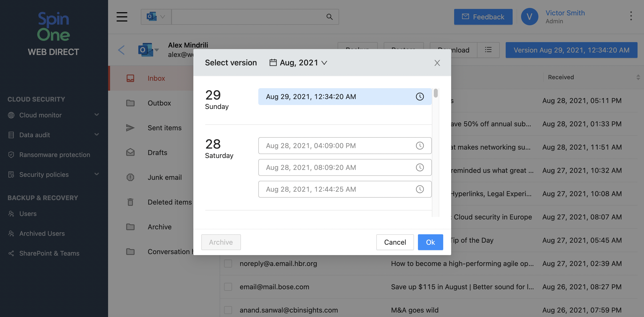Select Ransomware protection in the sidebar
The width and height of the screenshot is (644, 317).
click(55, 155)
